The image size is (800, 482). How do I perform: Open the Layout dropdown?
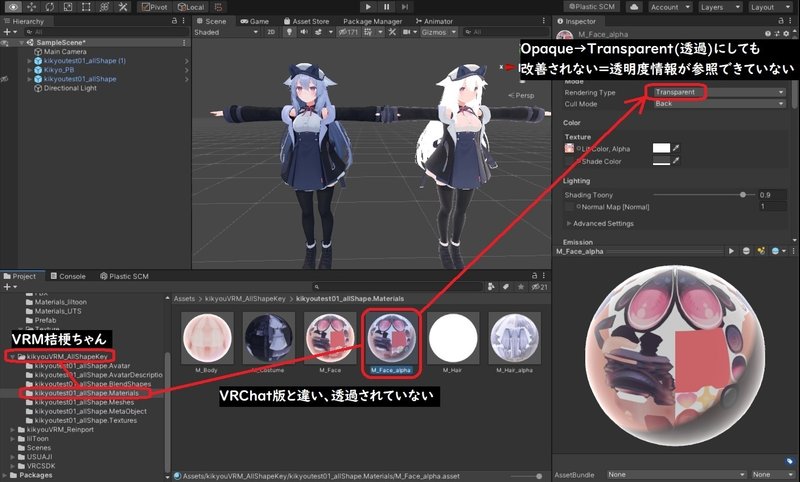pos(769,7)
